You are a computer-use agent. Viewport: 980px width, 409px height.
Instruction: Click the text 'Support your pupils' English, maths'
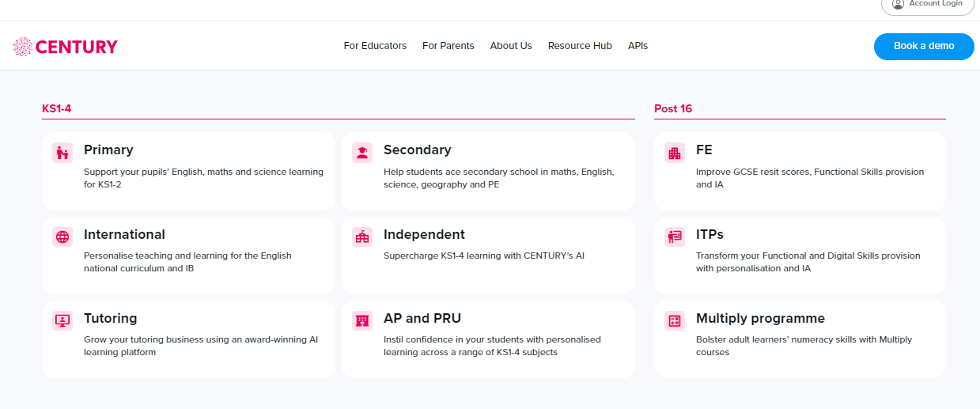161,172
